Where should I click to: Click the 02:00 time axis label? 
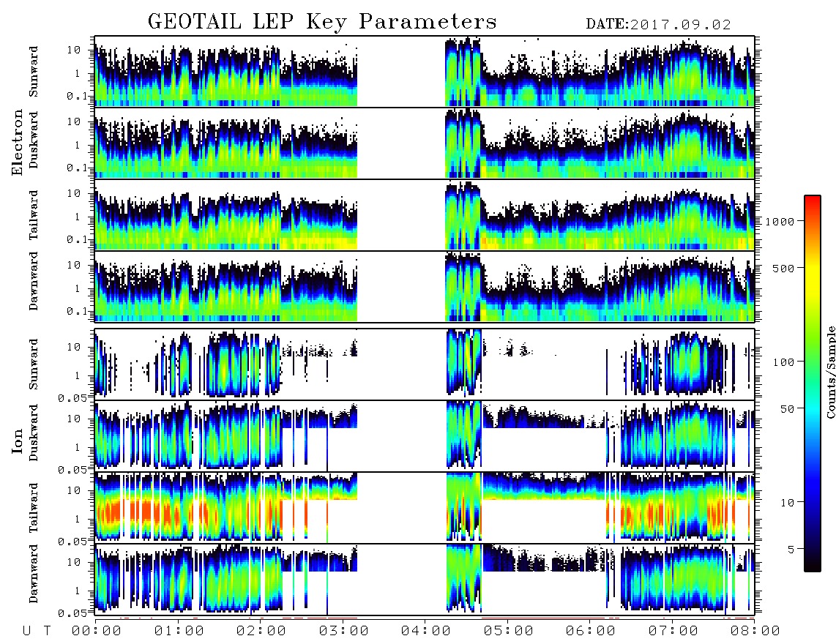(261, 631)
